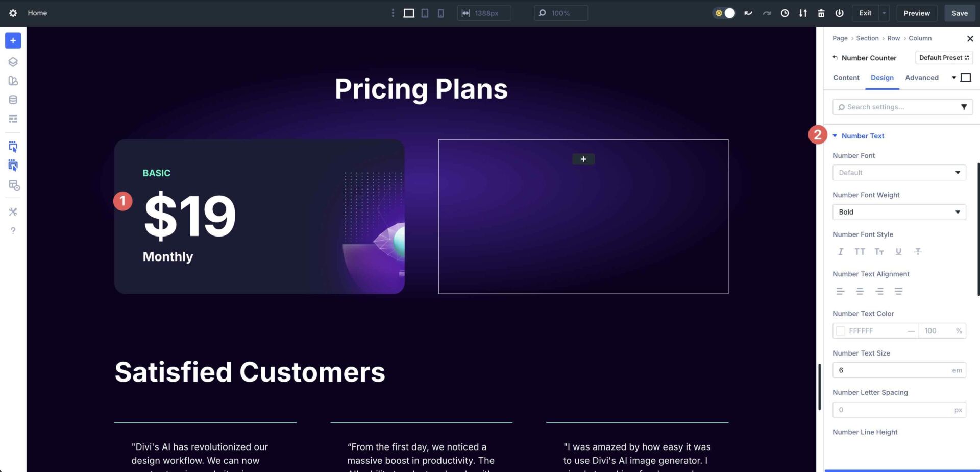Open the Number Text Color picker swatch
The width and height of the screenshot is (980, 472).
840,331
